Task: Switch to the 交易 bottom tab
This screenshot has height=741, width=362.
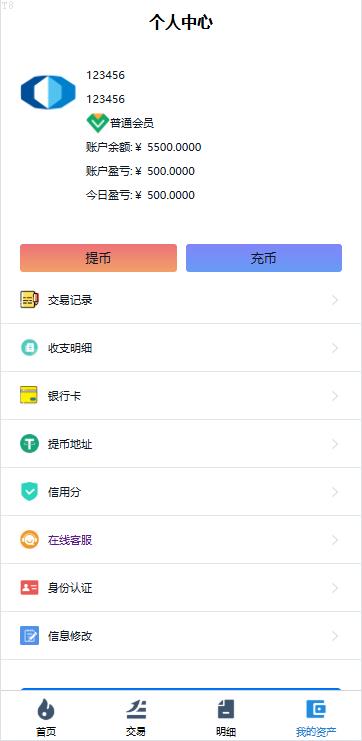Action: tap(136, 717)
